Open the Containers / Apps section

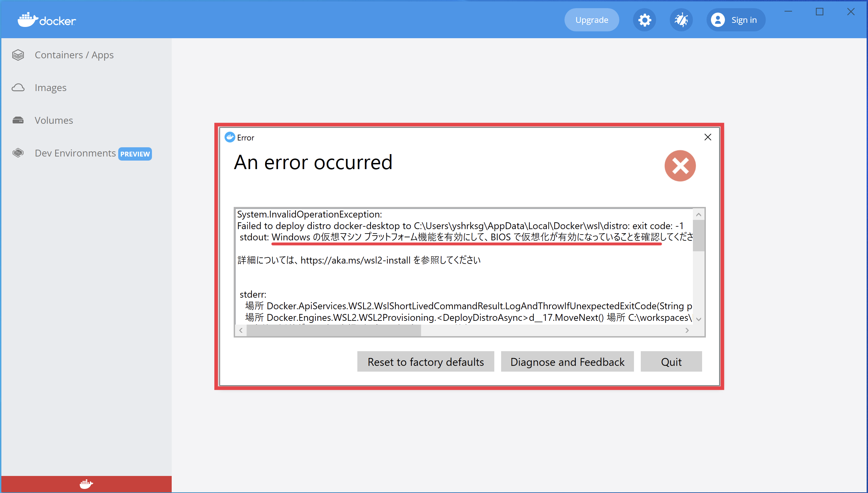74,55
